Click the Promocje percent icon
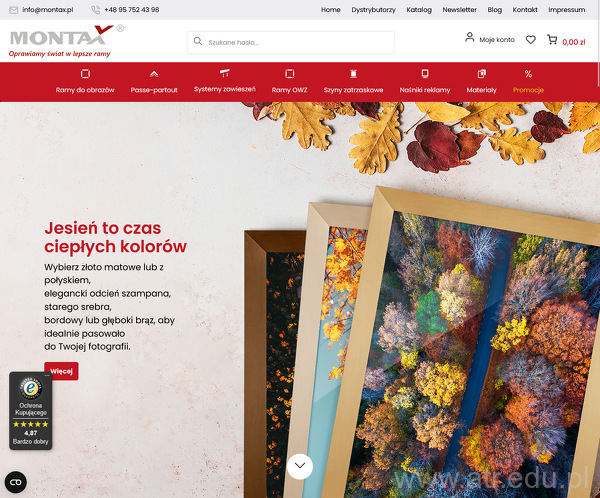The image size is (600, 498). 528,74
